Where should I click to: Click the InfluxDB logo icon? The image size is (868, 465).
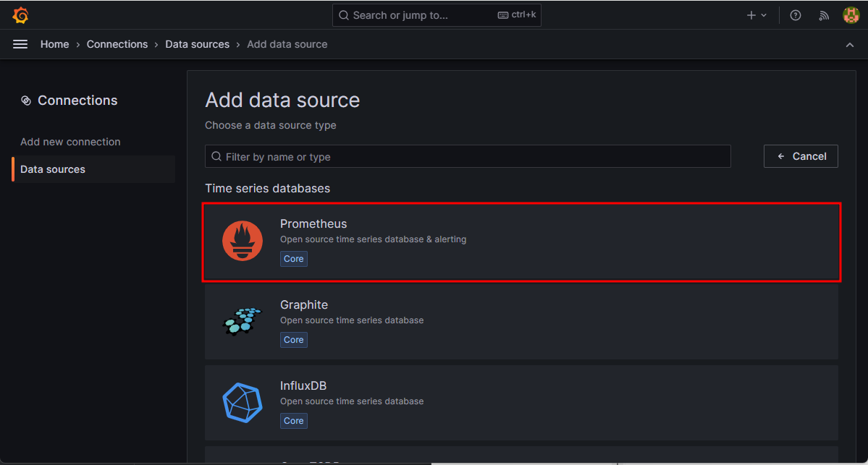pyautogui.click(x=242, y=403)
